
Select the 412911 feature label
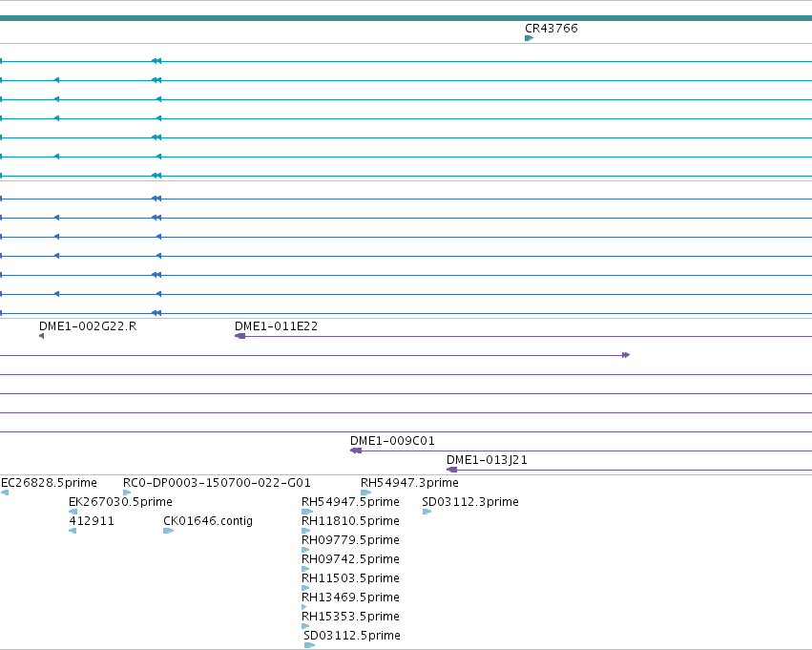(x=92, y=521)
